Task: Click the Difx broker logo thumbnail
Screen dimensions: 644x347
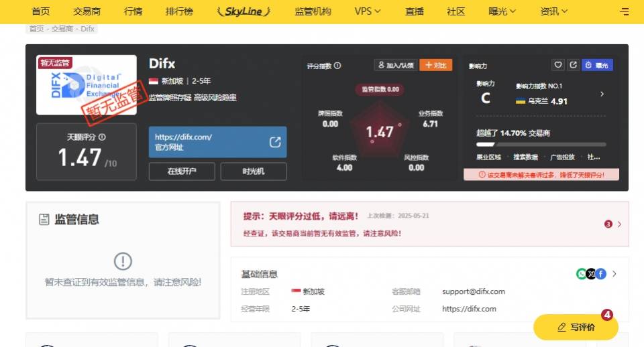Action: pyautogui.click(x=87, y=85)
